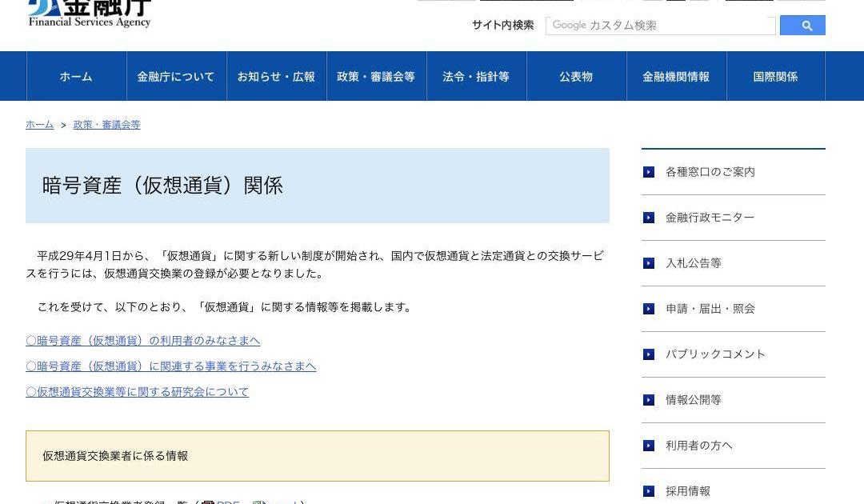Focus the Google カスタム検索 search field
This screenshot has height=504, width=864.
[660, 26]
